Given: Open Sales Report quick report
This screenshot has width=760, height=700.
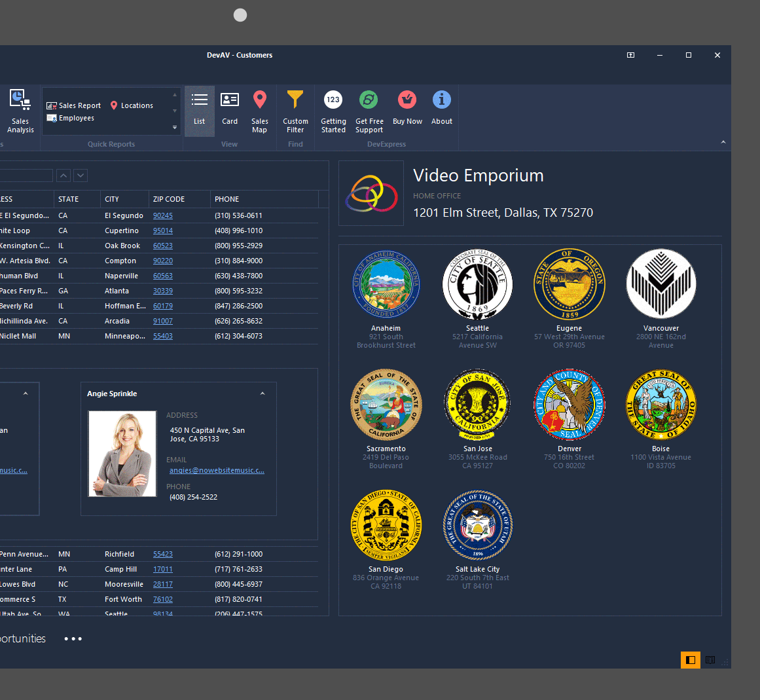Looking at the screenshot, I should [74, 105].
